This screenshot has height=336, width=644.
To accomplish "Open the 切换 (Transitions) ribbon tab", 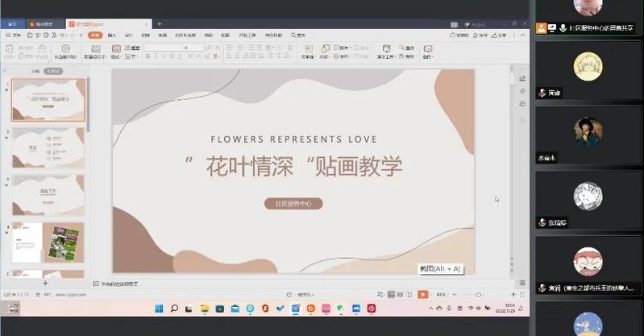I will click(x=146, y=35).
